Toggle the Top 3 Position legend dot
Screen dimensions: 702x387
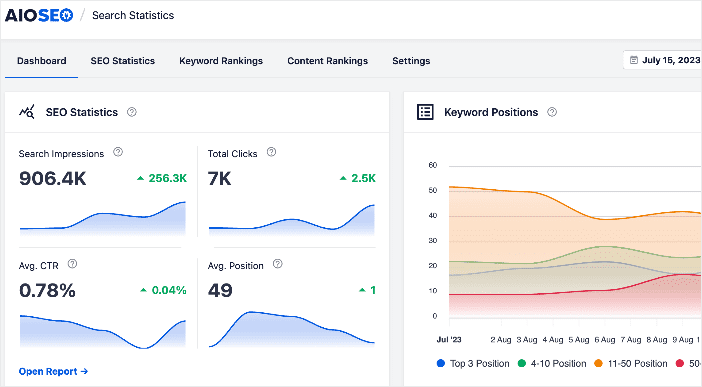pos(441,363)
